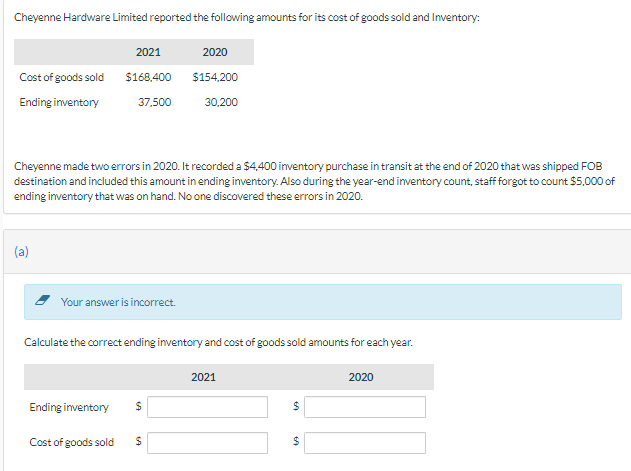Click the 2020 header in the reported table
This screenshot has width=631, height=471.
(215, 52)
